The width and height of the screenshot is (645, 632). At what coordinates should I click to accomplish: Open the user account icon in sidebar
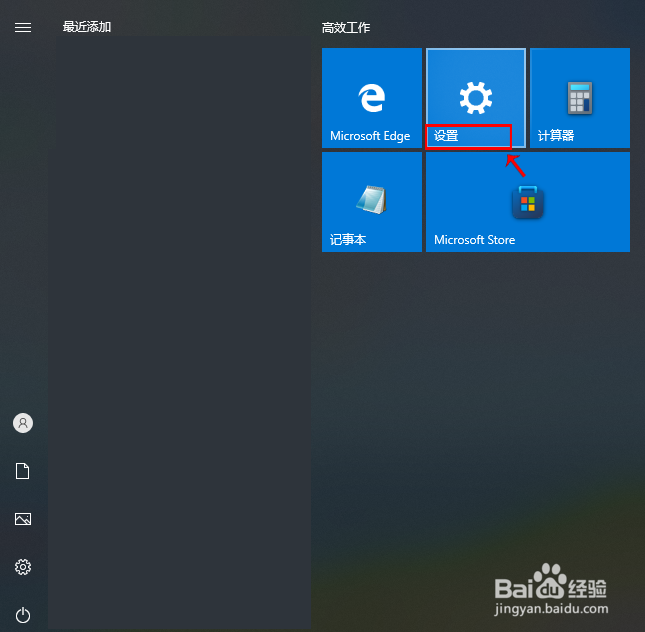coord(23,423)
